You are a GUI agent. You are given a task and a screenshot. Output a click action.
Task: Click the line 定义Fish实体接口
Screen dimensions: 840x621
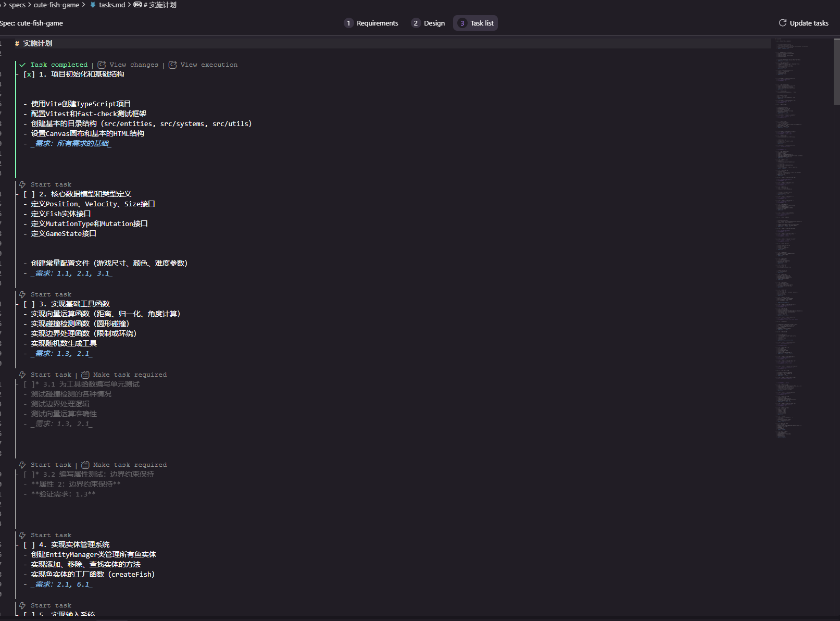[60, 214]
